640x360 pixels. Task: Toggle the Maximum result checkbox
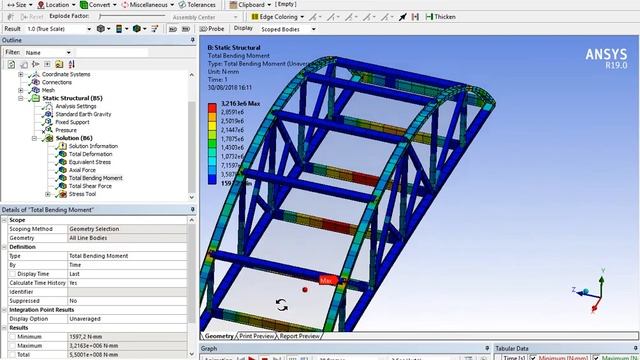(13, 346)
